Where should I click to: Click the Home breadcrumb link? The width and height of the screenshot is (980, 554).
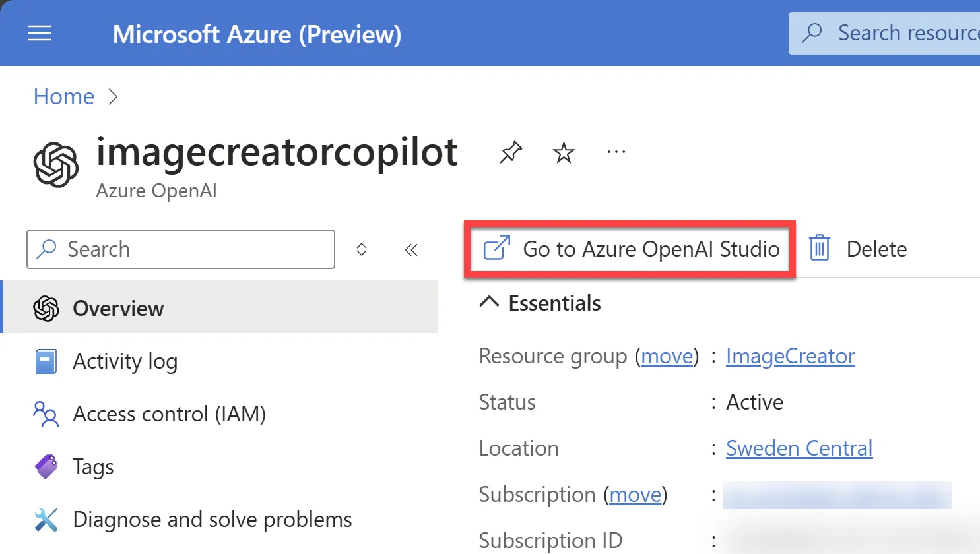pyautogui.click(x=64, y=97)
